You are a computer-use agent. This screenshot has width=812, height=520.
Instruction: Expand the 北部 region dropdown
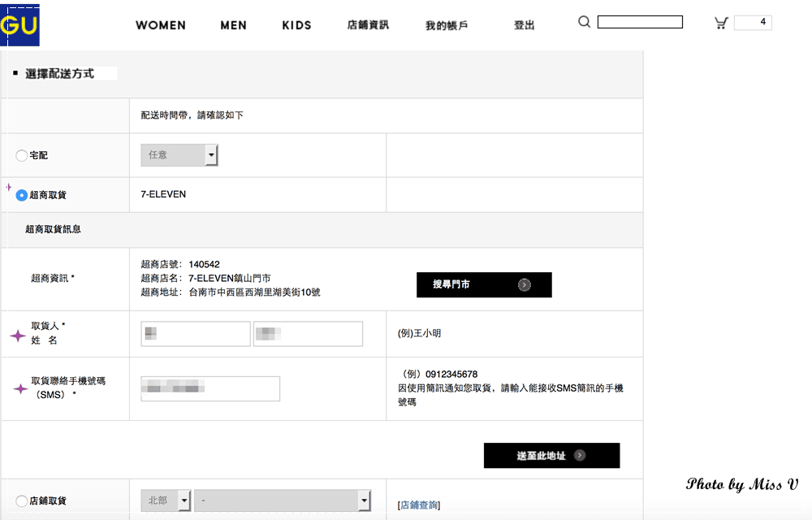point(166,500)
